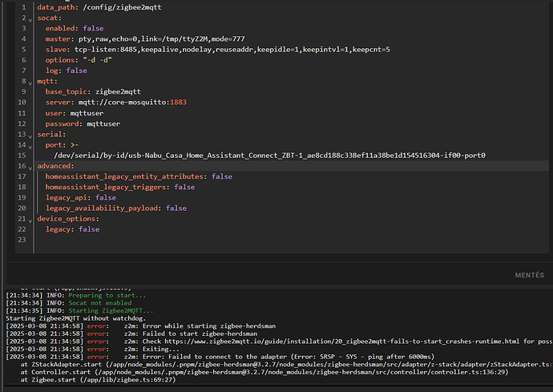Image resolution: width=553 pixels, height=392 pixels.
Task: Fold the port block arrow on line 14
Action: [x=30, y=147]
